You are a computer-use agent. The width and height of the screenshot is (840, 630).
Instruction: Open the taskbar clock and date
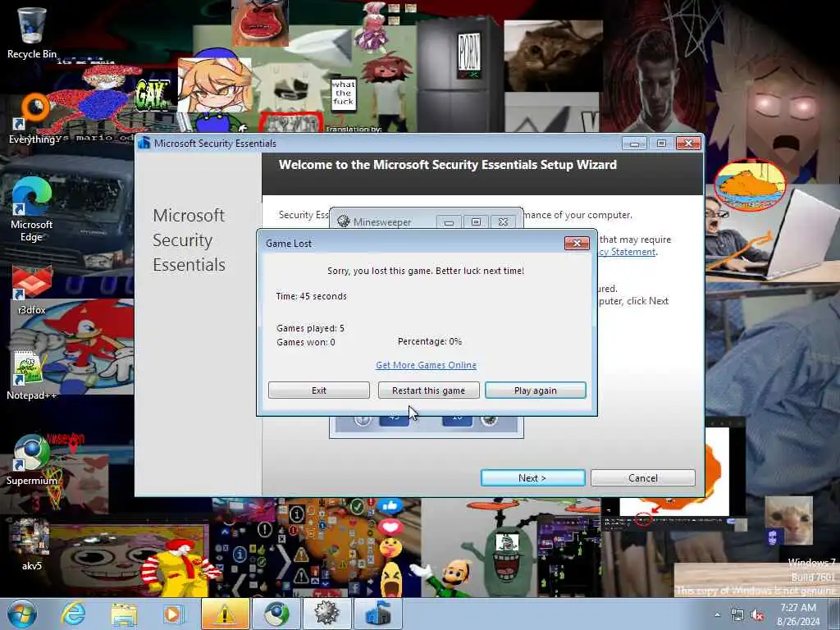798,614
